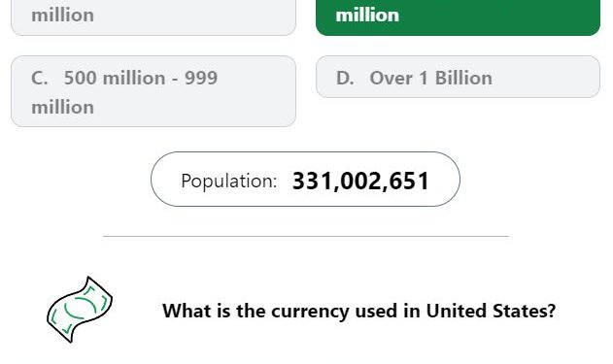Click the Over 1 Billion text
The image size is (613, 364).
tap(430, 78)
